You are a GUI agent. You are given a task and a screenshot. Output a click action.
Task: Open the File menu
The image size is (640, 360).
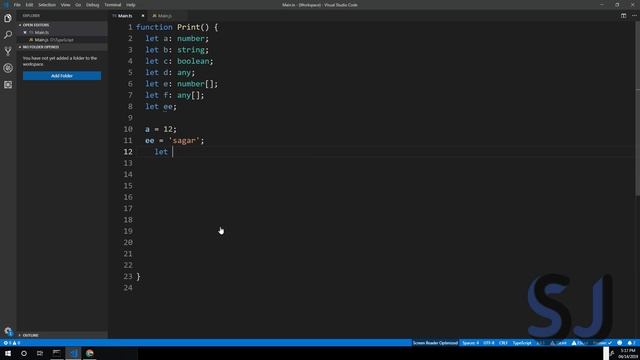click(17, 5)
